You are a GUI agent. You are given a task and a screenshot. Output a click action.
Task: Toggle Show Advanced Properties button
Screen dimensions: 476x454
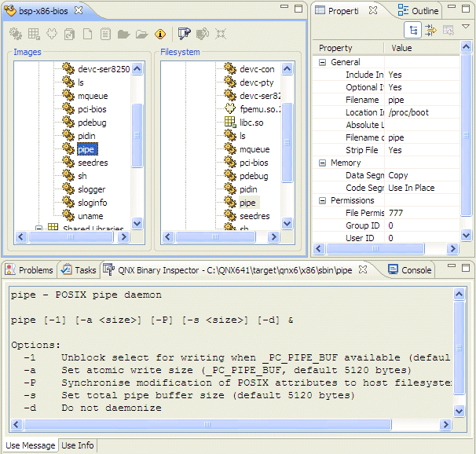(431, 30)
